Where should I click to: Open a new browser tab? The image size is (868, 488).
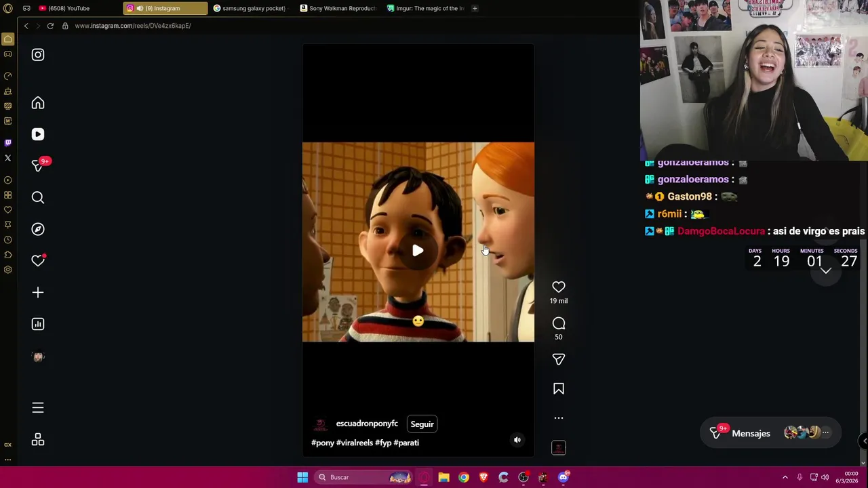[x=475, y=8]
